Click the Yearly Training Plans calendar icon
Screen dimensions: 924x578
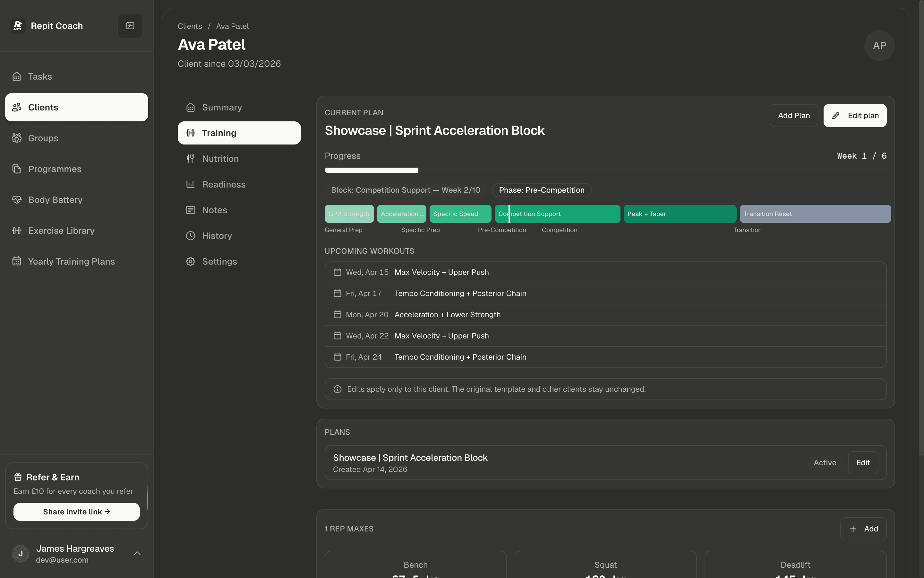coord(16,261)
